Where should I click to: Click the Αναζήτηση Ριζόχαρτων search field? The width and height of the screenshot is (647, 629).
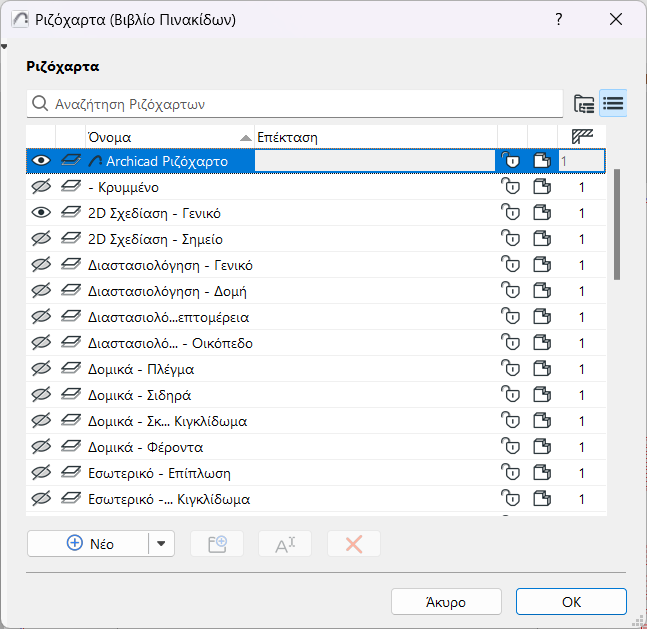pos(295,103)
